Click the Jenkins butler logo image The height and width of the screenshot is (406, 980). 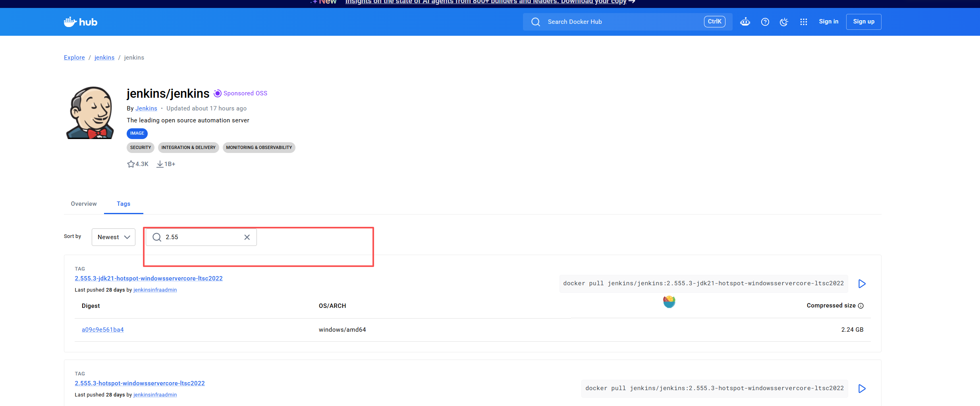coord(90,113)
